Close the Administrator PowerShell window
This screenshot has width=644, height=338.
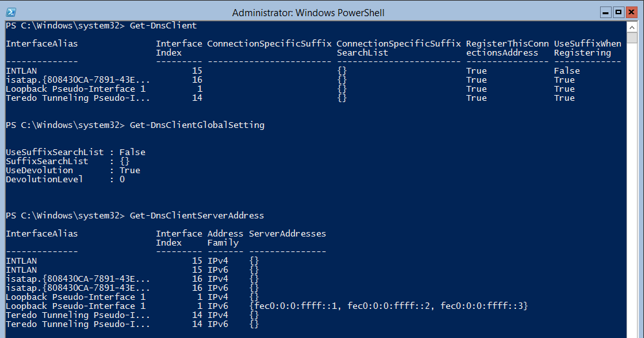point(631,12)
